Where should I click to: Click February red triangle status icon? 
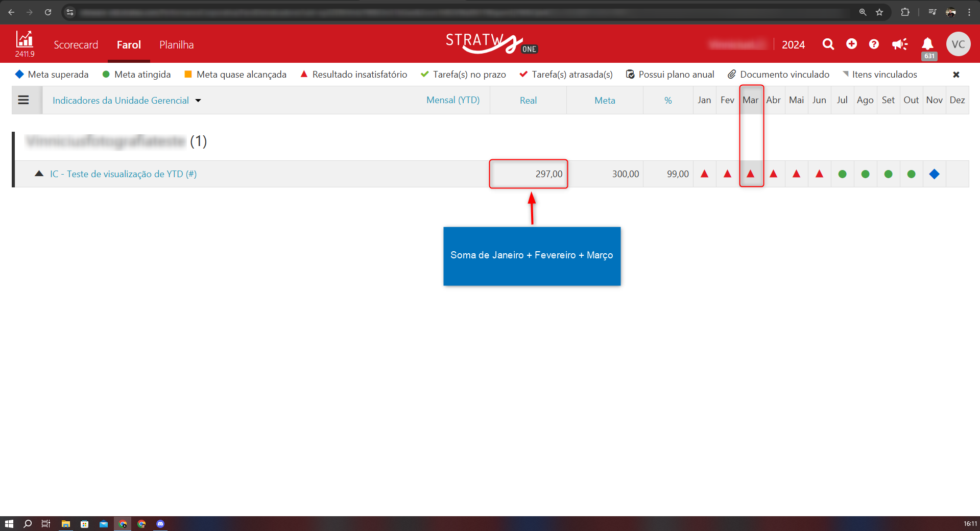tap(727, 174)
